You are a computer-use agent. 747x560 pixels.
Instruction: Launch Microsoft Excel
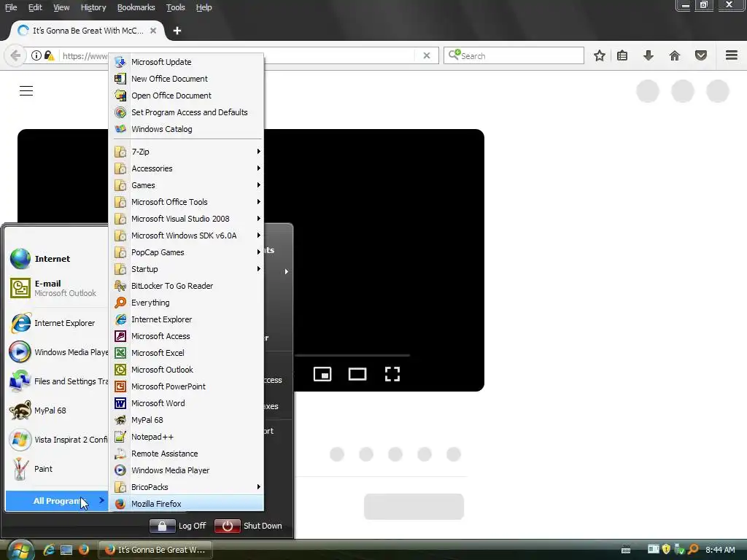point(186,353)
